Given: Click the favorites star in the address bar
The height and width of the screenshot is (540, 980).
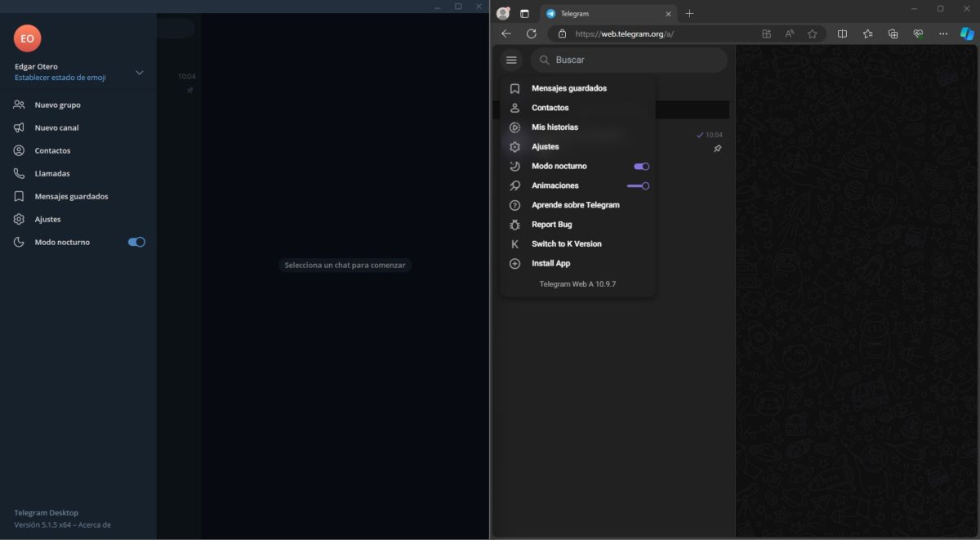Looking at the screenshot, I should 812,33.
